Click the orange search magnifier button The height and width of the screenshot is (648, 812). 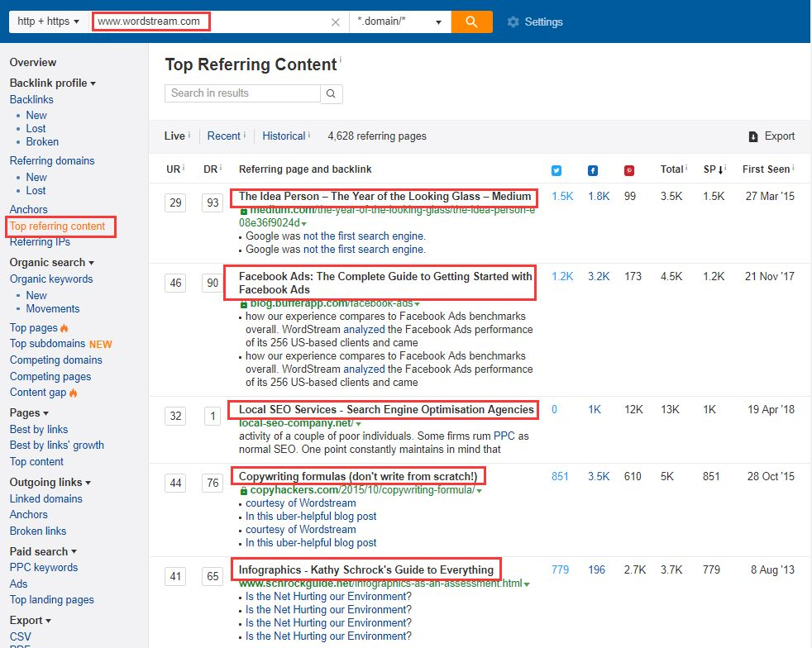point(471,21)
